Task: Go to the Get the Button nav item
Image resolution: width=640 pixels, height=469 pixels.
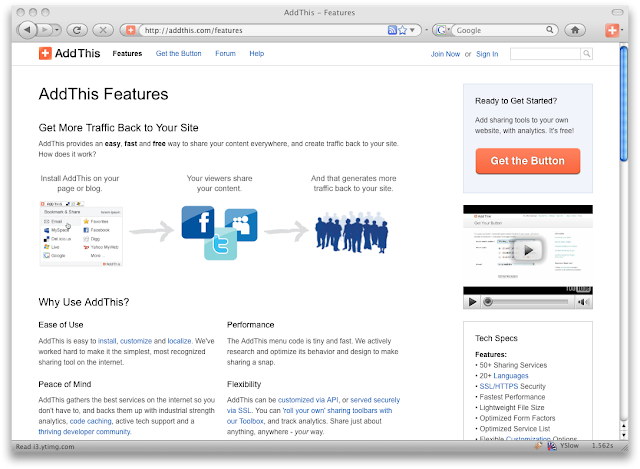Action: tap(178, 53)
